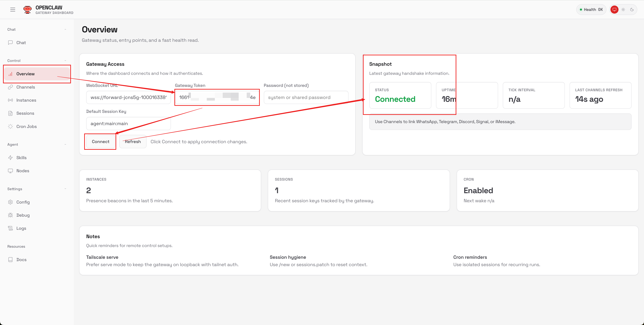644x325 pixels.
Task: Collapse the Control sidebar section
Action: [x=65, y=61]
